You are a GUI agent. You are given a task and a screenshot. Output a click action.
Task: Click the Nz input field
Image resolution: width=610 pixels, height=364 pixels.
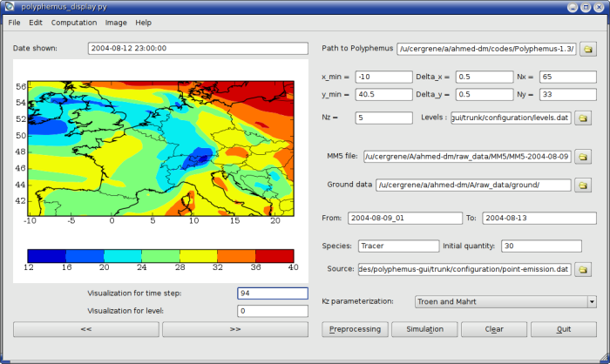[x=383, y=118]
